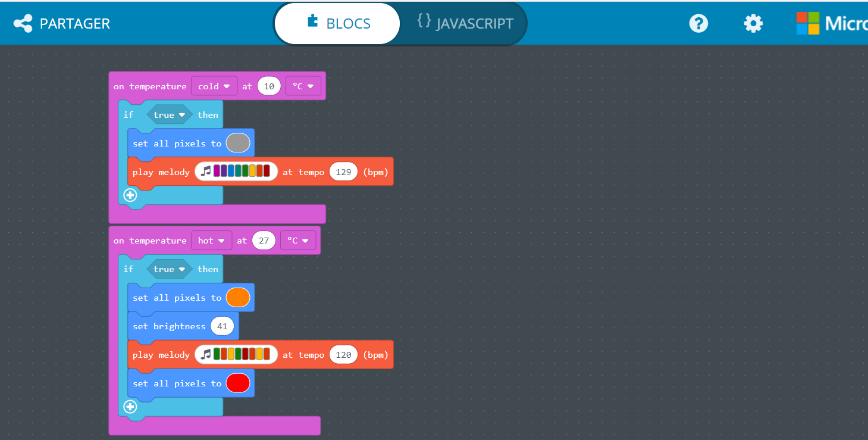Open the °C unit dropdown in cold block

tap(303, 86)
